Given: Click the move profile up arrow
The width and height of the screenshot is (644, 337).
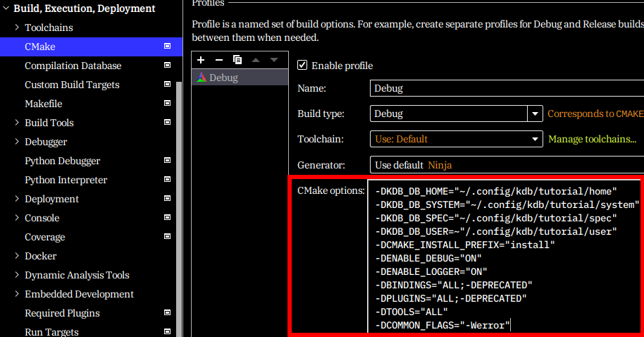Looking at the screenshot, I should 256,60.
